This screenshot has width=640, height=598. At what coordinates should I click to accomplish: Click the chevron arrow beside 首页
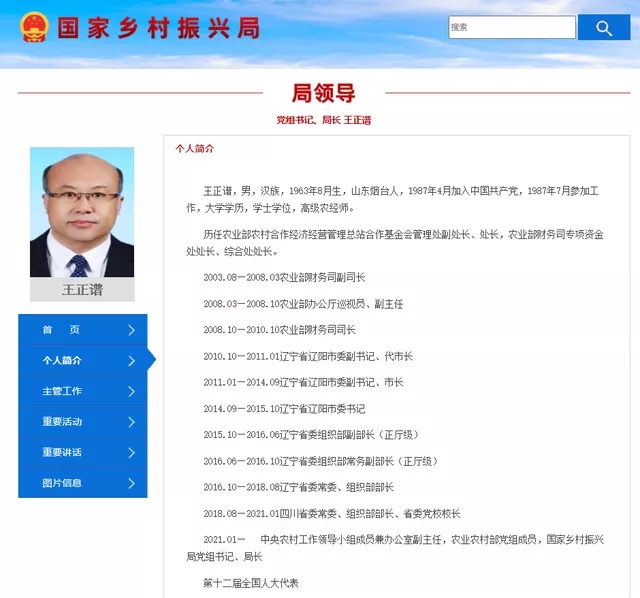tap(132, 330)
